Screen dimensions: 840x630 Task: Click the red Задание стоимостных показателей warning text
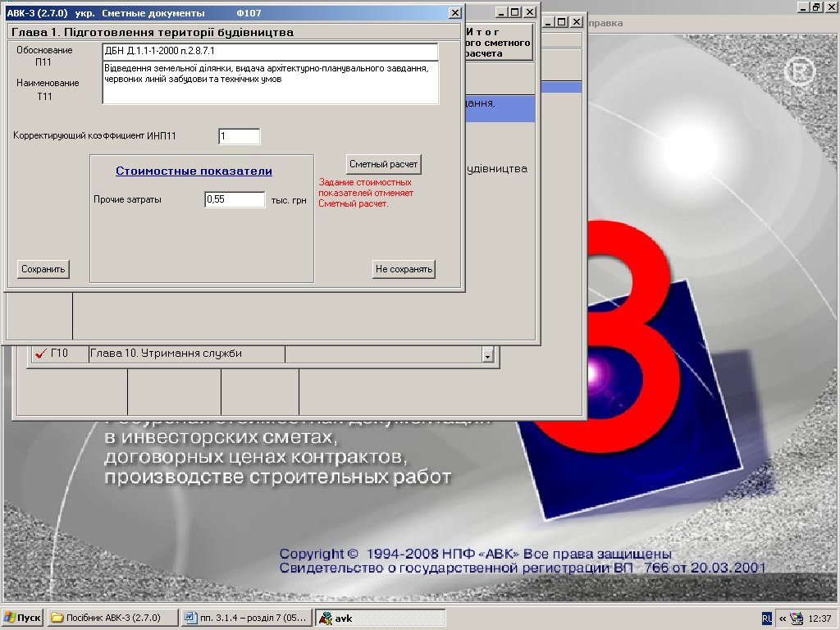click(366, 193)
